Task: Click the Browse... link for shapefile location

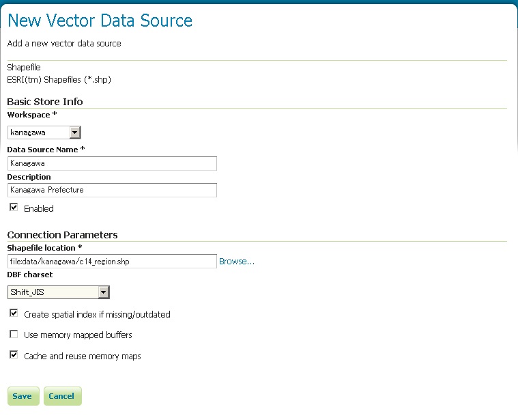Action: [236, 262]
